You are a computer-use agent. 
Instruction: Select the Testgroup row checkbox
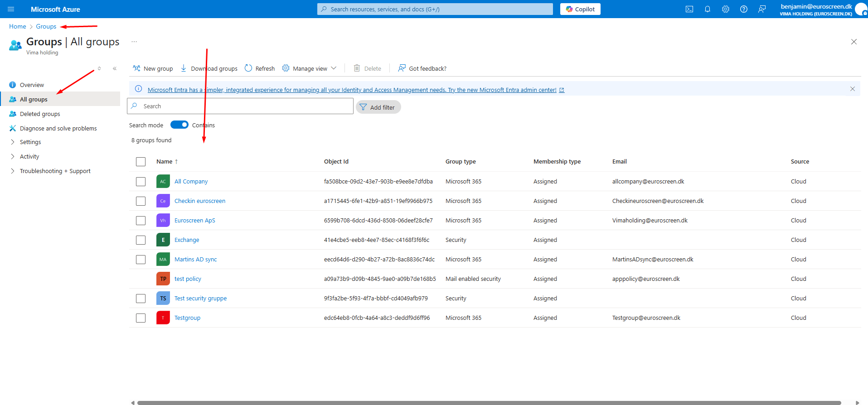coord(141,318)
